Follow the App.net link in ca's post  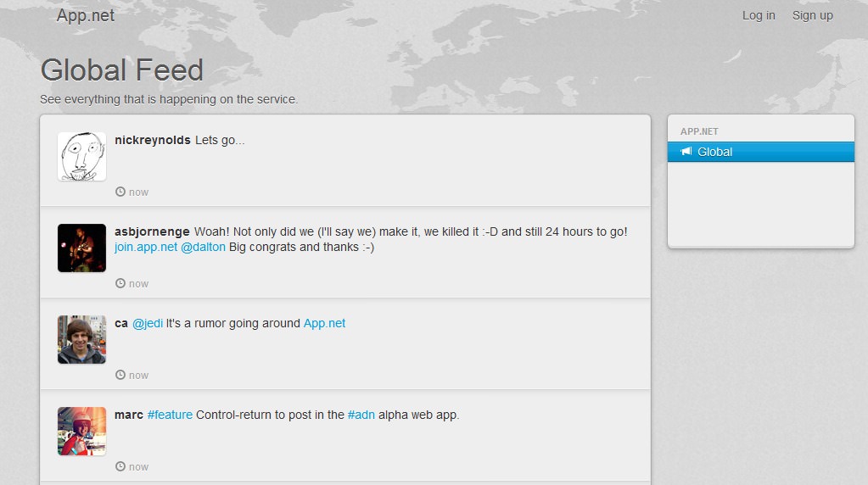pyautogui.click(x=324, y=324)
